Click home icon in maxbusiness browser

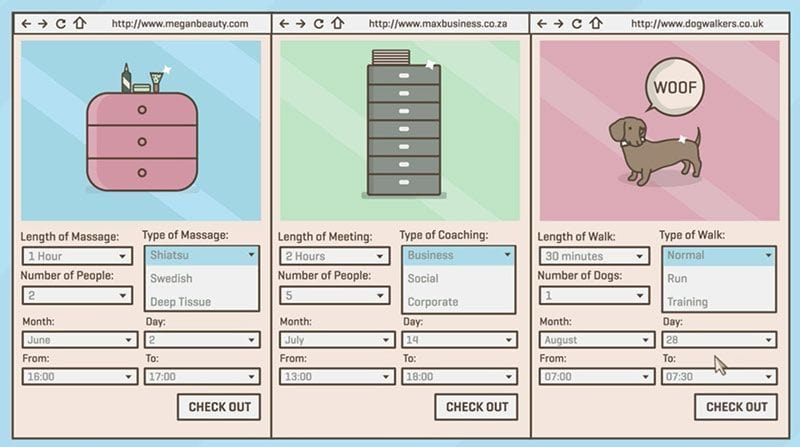point(338,23)
